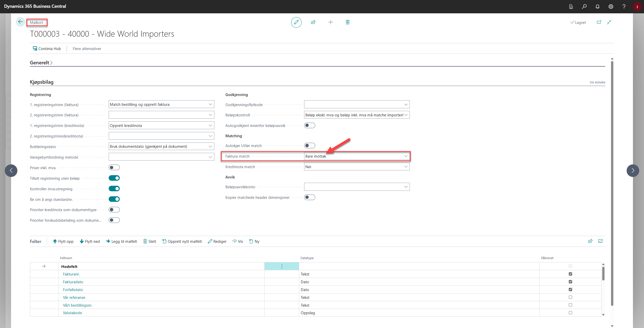Viewport: 644px width, 328px height.
Task: Click Flytt opp in Felter toolbar
Action: point(63,241)
